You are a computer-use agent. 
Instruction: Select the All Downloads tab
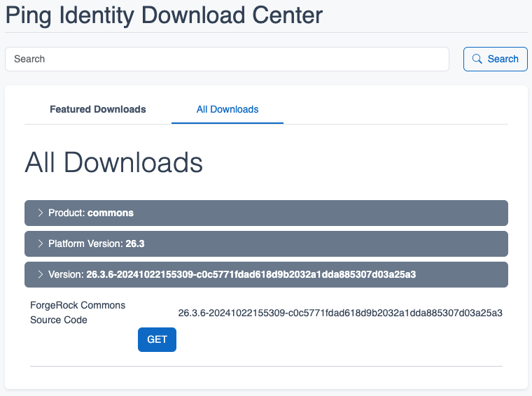click(227, 109)
